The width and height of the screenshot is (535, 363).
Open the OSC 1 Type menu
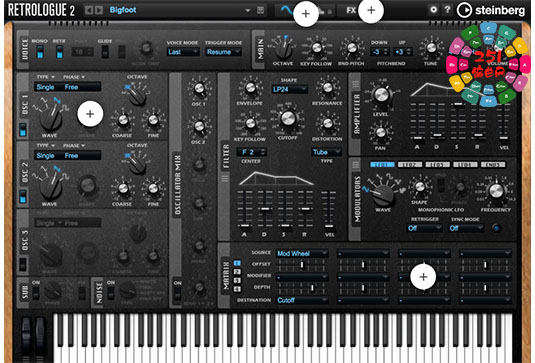pyautogui.click(x=46, y=77)
